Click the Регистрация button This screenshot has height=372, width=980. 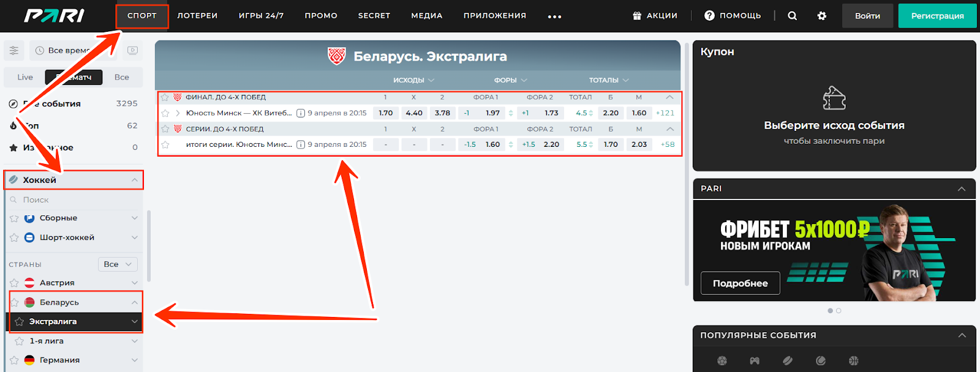tap(937, 16)
